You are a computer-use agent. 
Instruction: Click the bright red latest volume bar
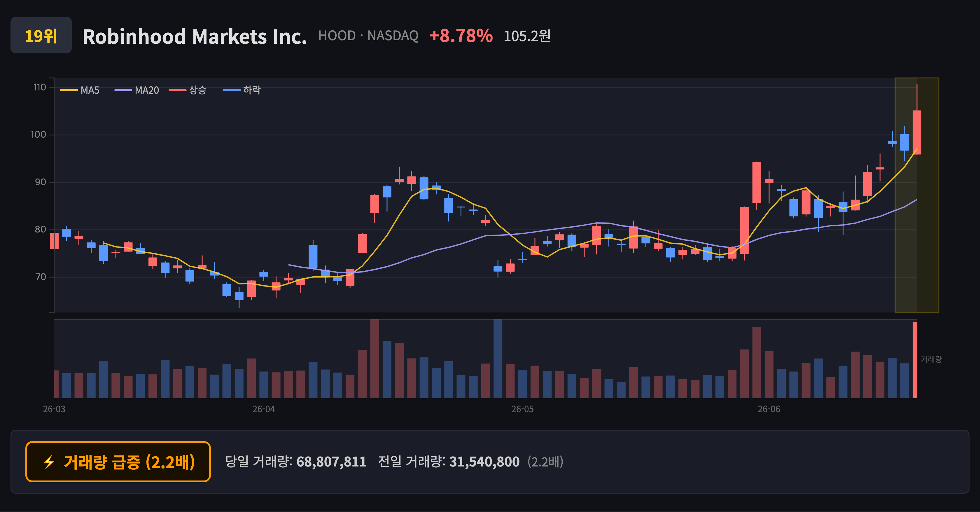[915, 360]
